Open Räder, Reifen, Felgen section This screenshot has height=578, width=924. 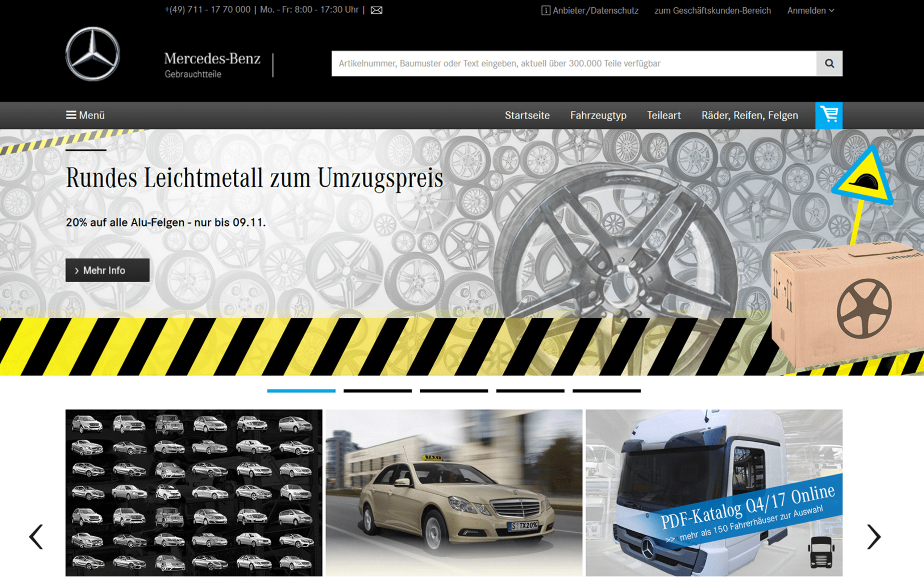pyautogui.click(x=749, y=116)
